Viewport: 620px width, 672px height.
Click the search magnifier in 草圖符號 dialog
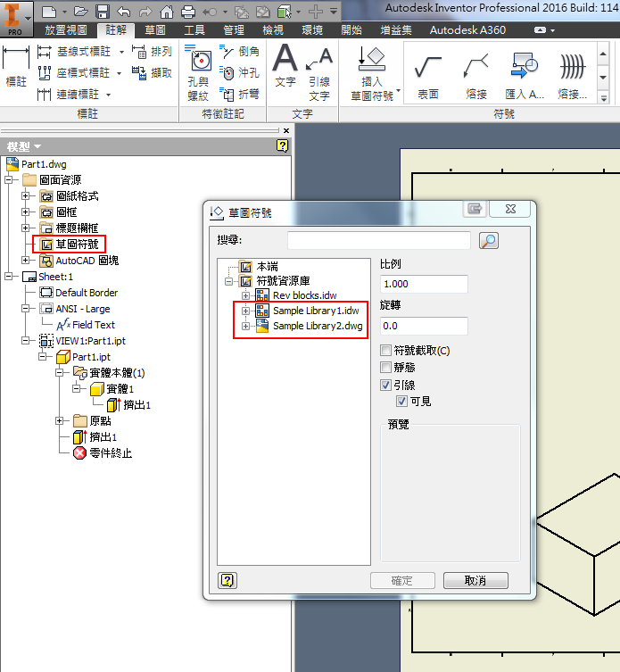[489, 241]
